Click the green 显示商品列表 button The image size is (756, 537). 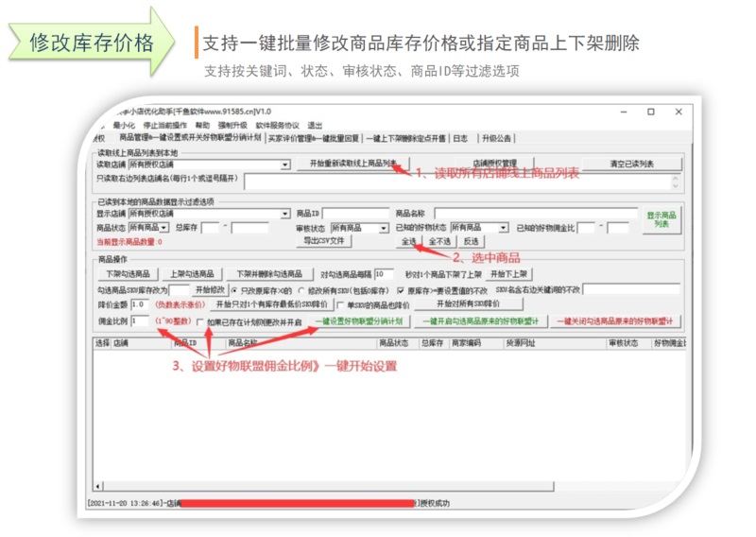click(661, 219)
